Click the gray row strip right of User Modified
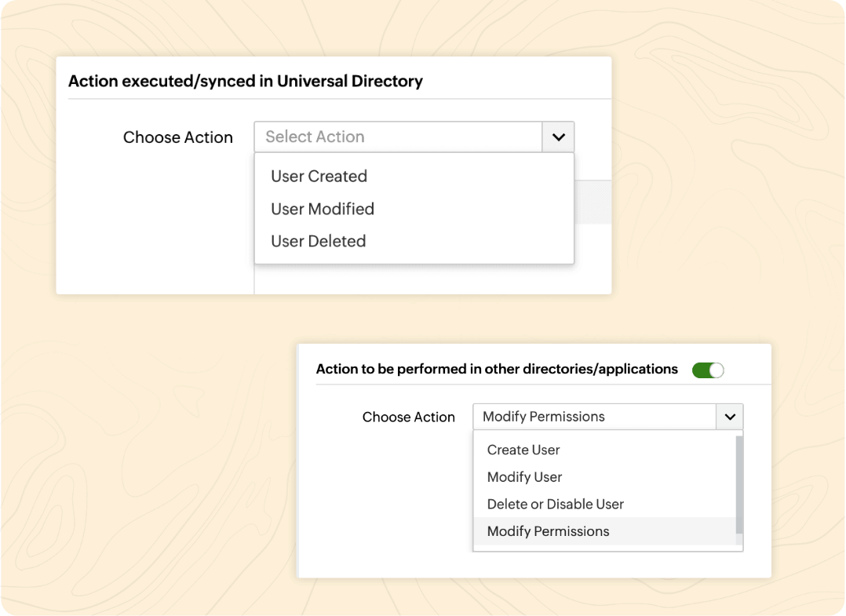846x616 pixels. 593,202
